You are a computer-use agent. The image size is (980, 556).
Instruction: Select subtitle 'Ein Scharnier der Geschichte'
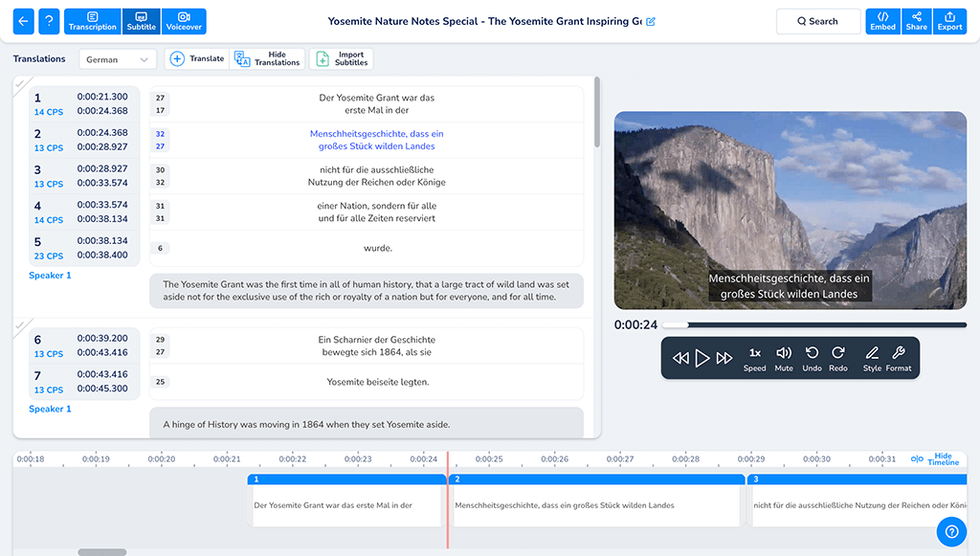tap(376, 340)
